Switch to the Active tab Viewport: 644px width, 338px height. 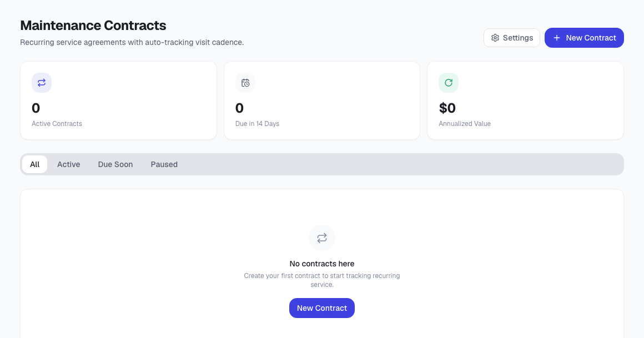(69, 164)
